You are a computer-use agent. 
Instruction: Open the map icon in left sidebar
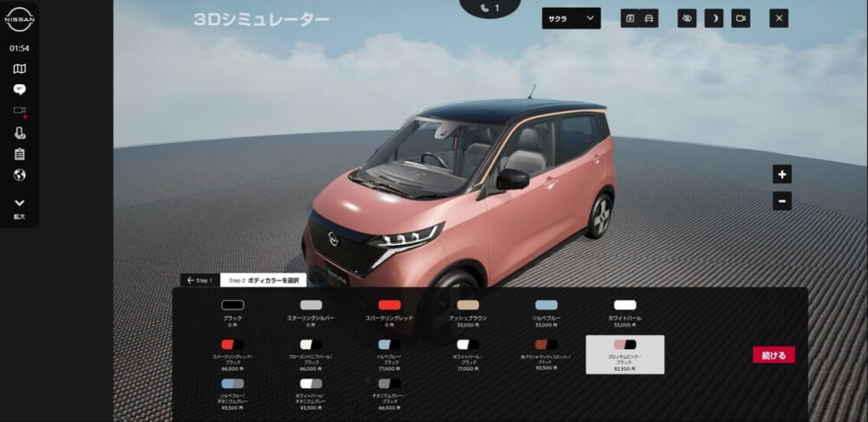click(19, 69)
